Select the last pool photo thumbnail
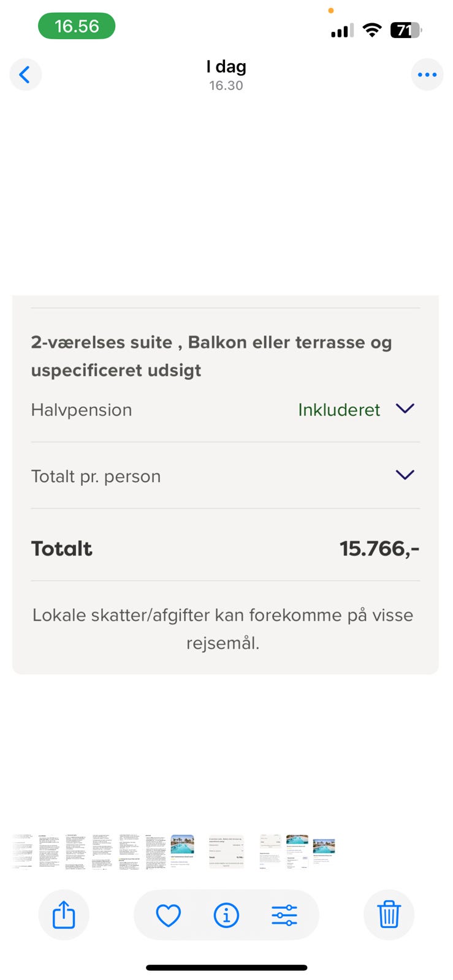453x980 pixels. (x=324, y=848)
